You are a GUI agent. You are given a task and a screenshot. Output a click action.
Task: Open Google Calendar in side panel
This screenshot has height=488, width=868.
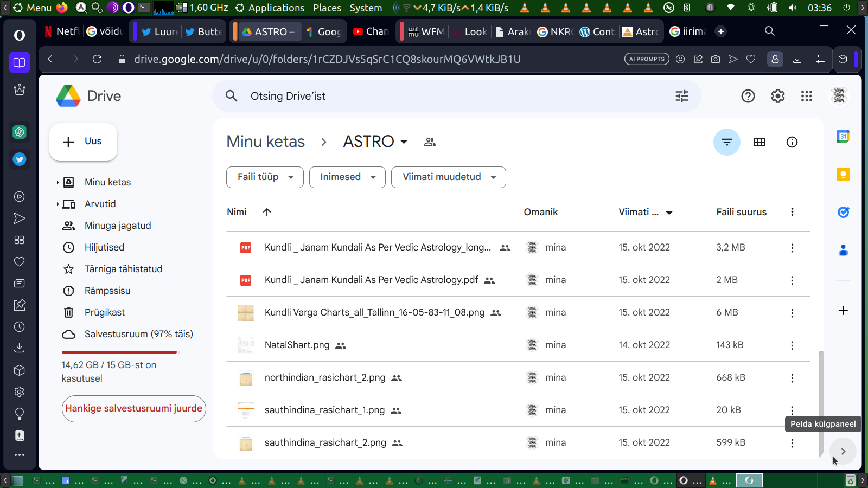click(x=843, y=137)
